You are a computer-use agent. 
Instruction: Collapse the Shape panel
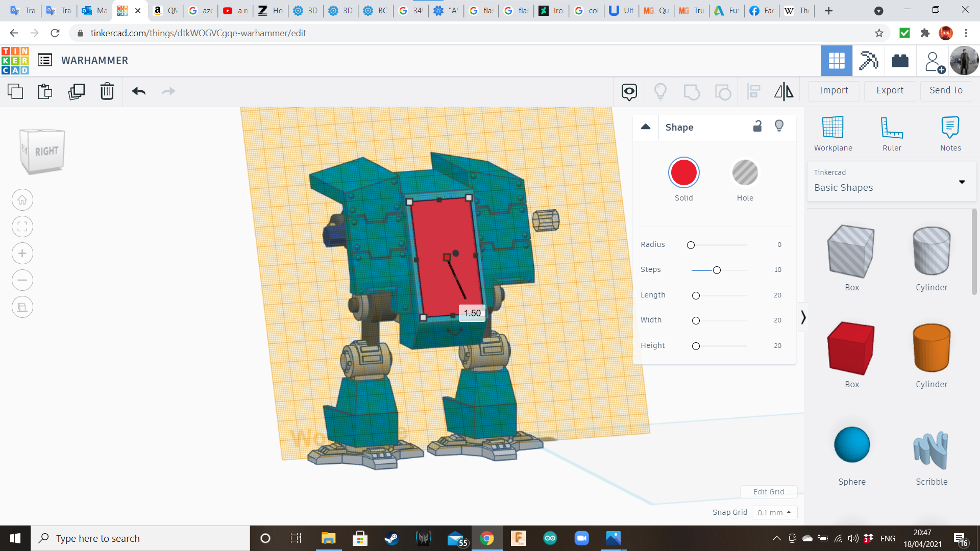[x=646, y=127]
